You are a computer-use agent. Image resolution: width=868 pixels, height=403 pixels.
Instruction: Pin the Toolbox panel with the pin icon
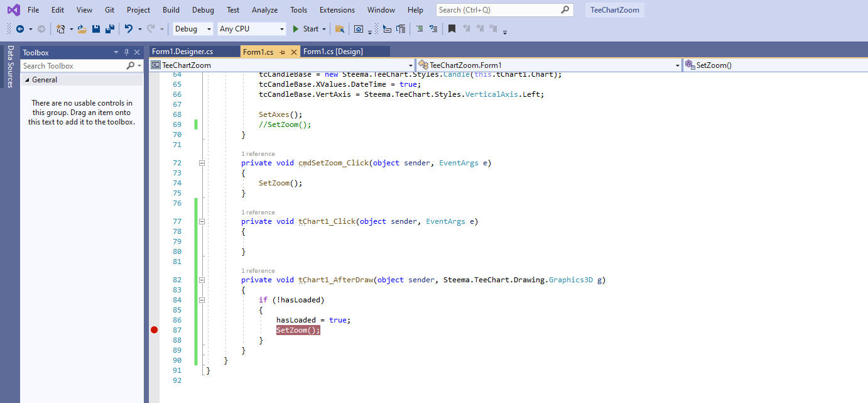tap(126, 52)
